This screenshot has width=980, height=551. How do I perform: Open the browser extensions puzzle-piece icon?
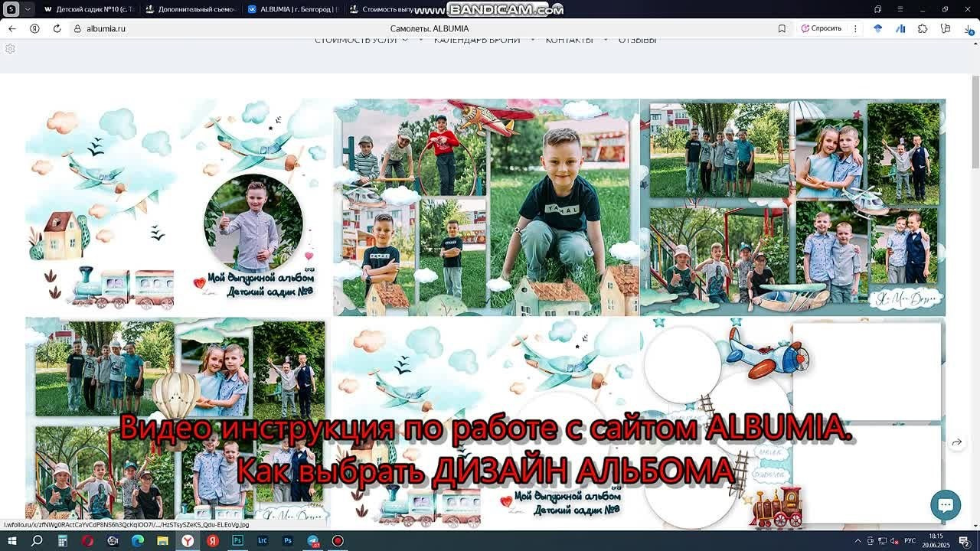[923, 28]
